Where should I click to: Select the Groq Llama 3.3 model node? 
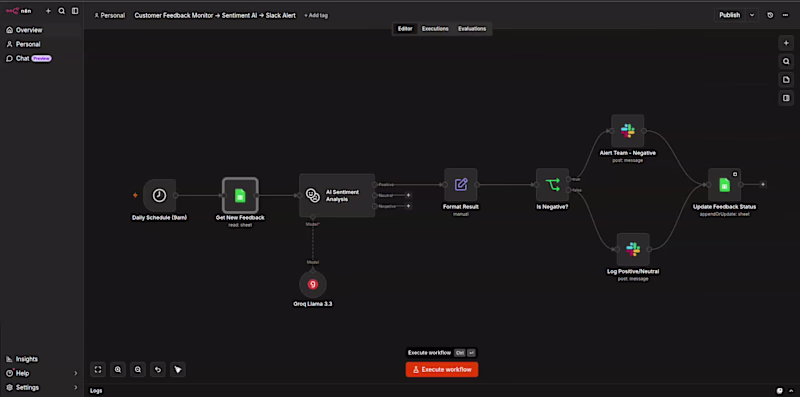pyautogui.click(x=313, y=284)
